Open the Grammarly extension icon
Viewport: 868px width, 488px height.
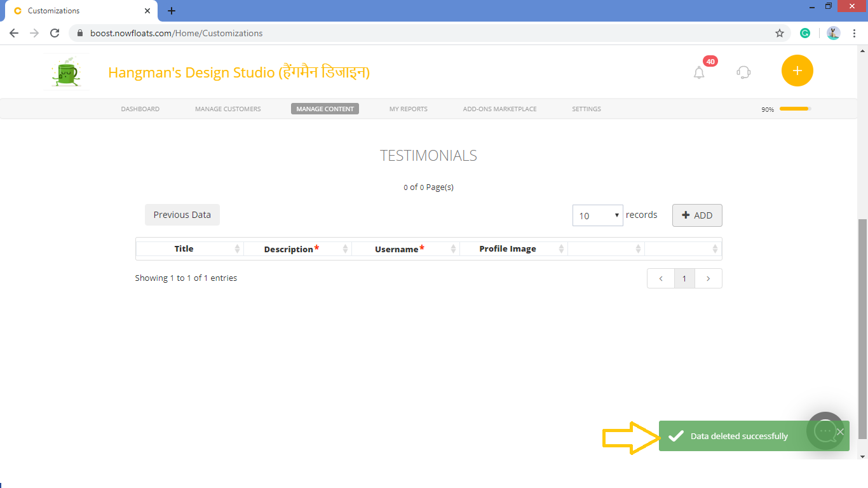(x=805, y=33)
